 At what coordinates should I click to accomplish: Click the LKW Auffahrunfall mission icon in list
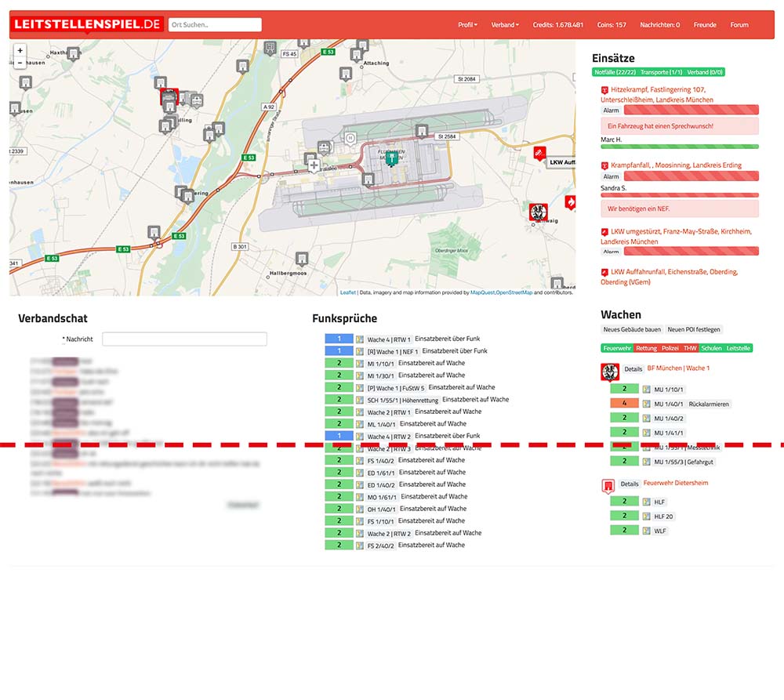604,273
